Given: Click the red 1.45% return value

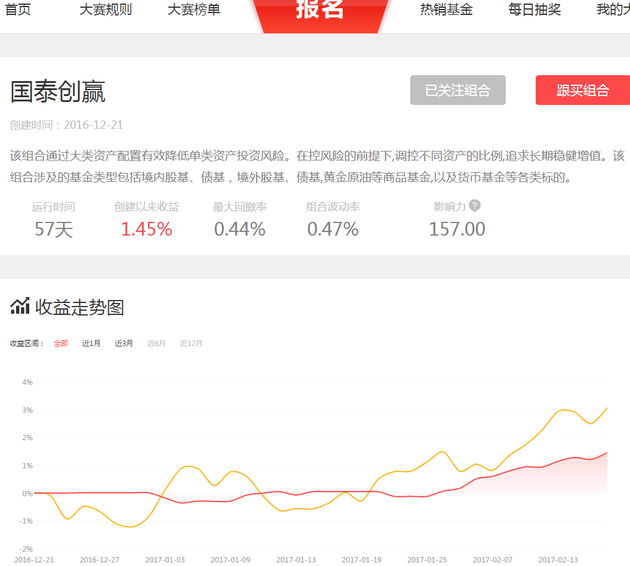Looking at the screenshot, I should pyautogui.click(x=147, y=229).
